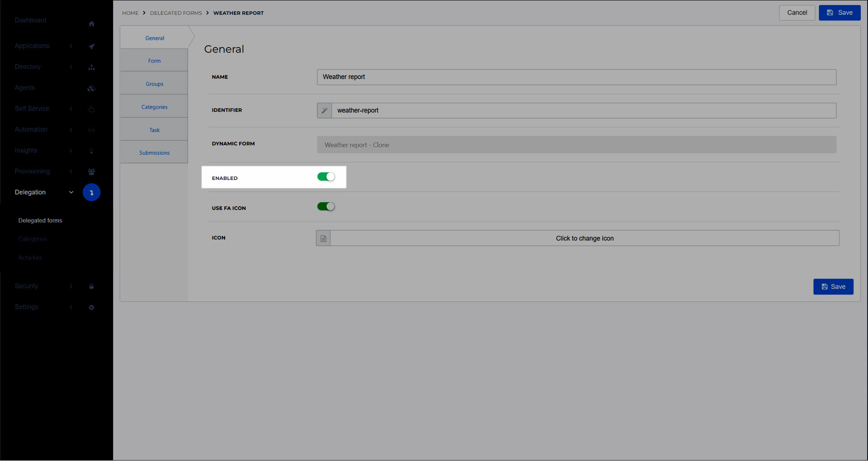The width and height of the screenshot is (868, 461).
Task: Toggle the Use FA Icon switch
Action: click(x=326, y=207)
